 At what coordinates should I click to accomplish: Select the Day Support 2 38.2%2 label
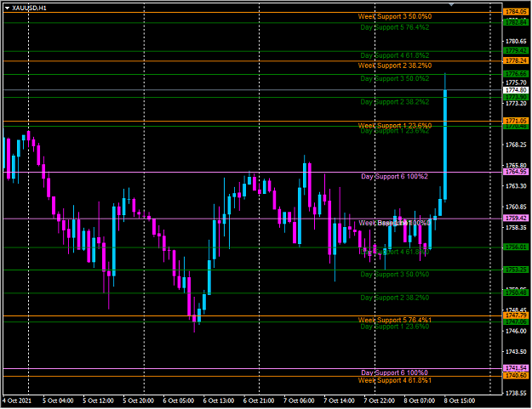[395, 102]
